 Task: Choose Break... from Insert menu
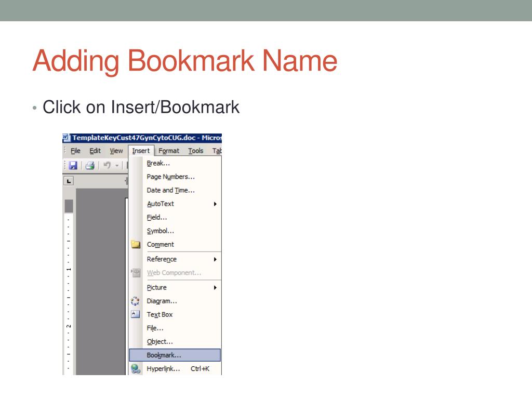click(x=175, y=163)
